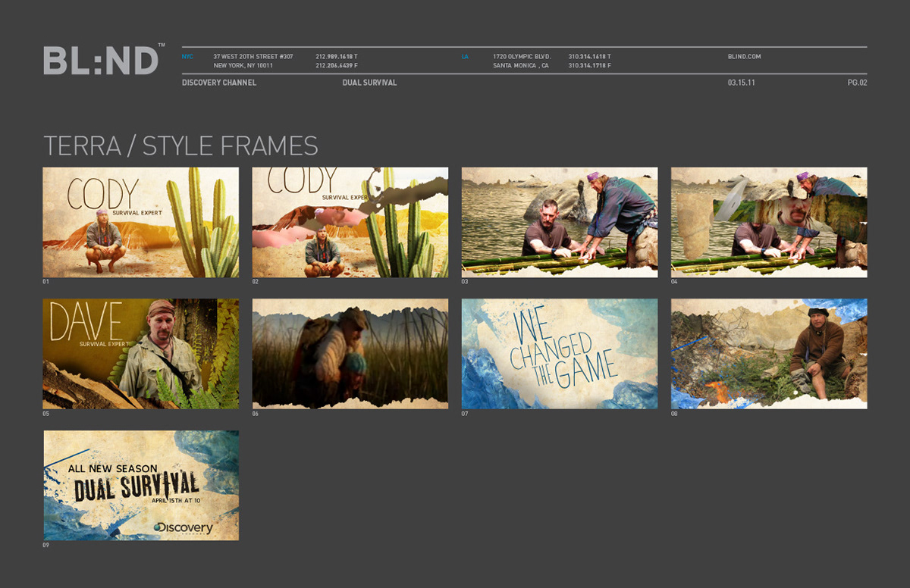
Task: Select frame 08 man sitting by campfire
Action: (769, 354)
